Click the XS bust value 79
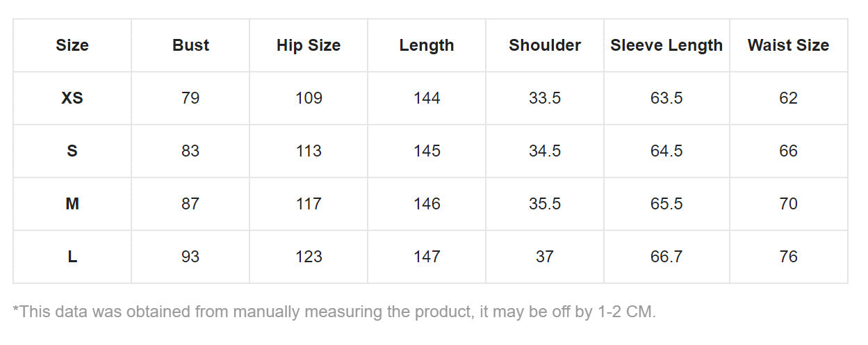The image size is (868, 345). (190, 98)
